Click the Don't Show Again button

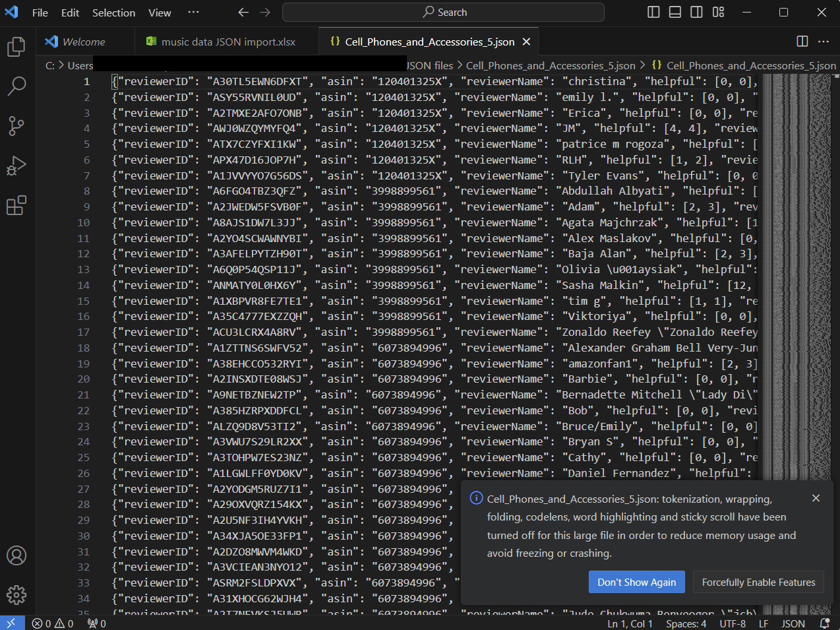click(636, 582)
